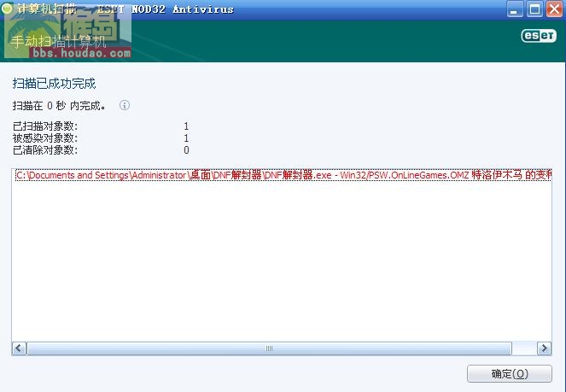566x392 pixels.
Task: Click the 扫描已成功完成 heading
Action: 54,84
